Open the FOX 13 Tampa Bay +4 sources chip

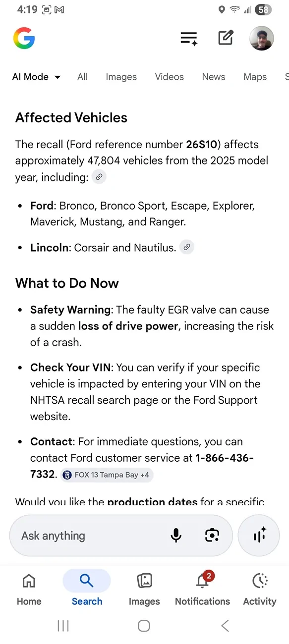click(x=107, y=475)
